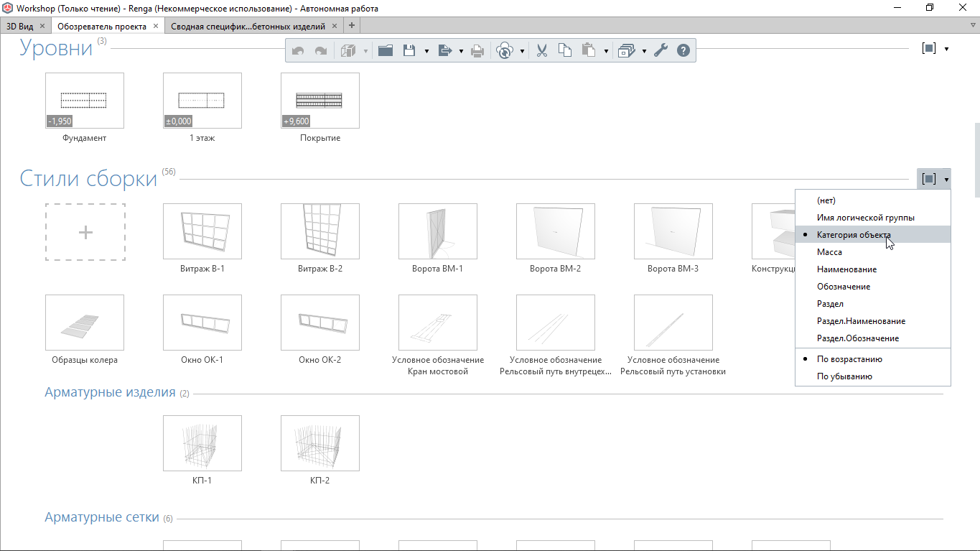Select (нет) grouping option
The height and width of the screenshot is (551, 980).
click(x=873, y=200)
